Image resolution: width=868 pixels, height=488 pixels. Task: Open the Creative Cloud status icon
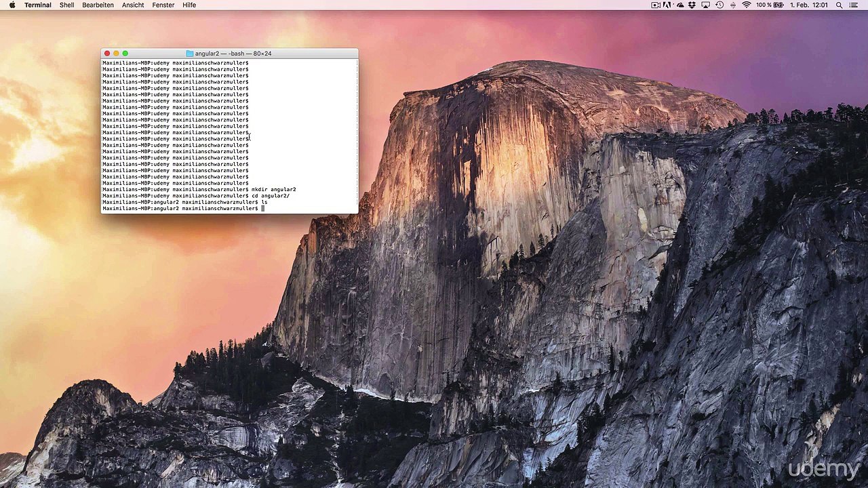point(679,5)
